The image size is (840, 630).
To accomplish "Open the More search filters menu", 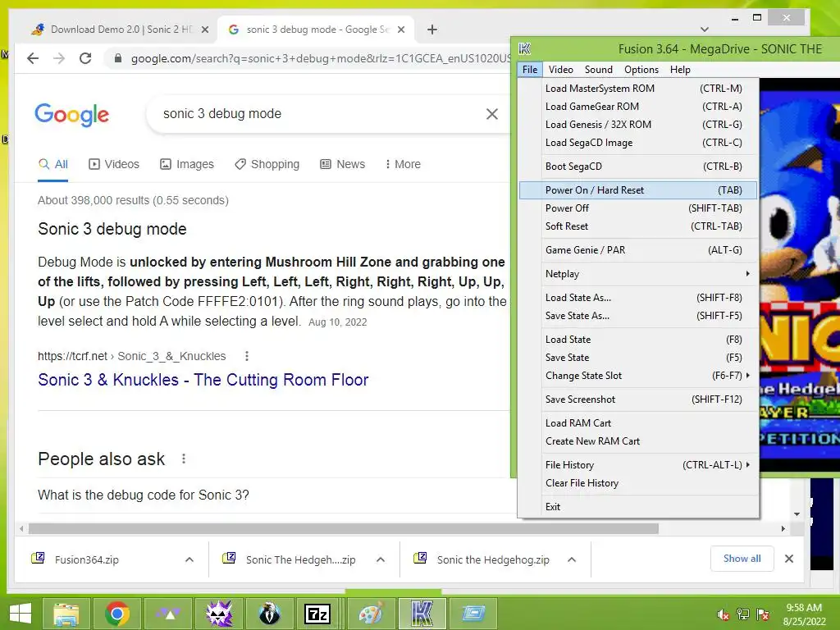I will [x=403, y=164].
